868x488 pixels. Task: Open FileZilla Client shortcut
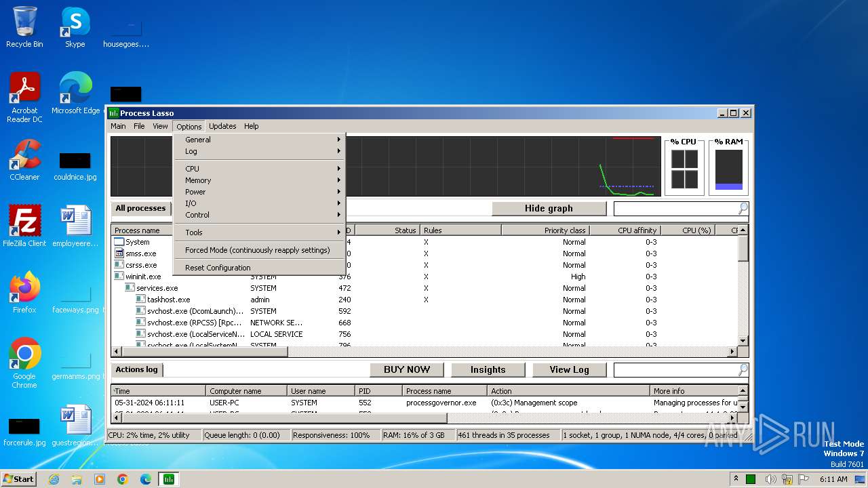tap(24, 226)
